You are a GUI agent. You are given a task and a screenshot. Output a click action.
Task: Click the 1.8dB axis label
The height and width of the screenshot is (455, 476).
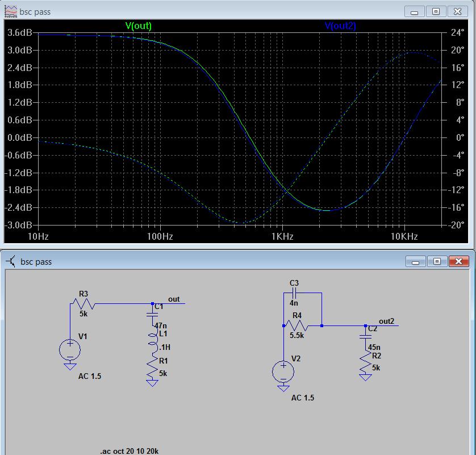[20, 85]
